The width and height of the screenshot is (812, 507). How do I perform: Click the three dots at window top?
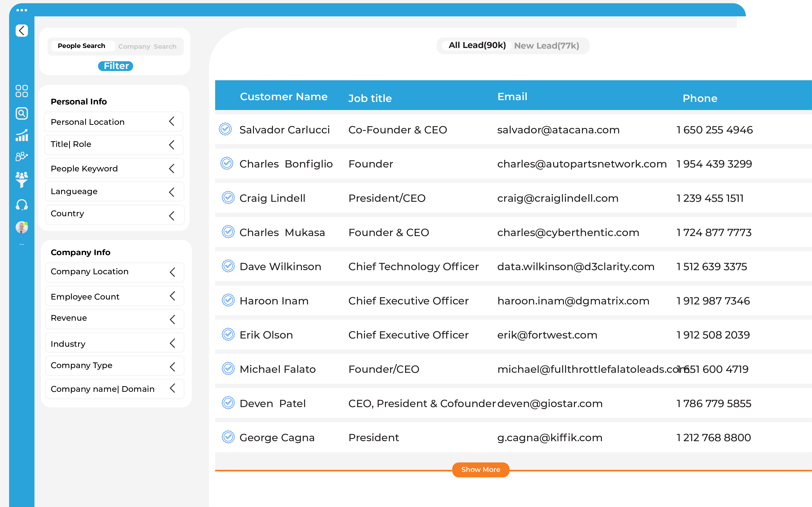[x=22, y=10]
